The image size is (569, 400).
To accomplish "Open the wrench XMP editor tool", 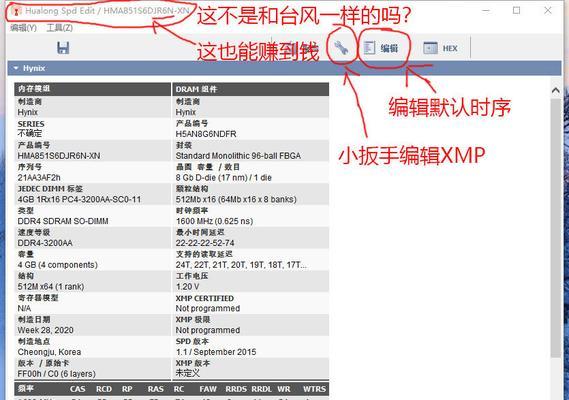I will (x=341, y=48).
